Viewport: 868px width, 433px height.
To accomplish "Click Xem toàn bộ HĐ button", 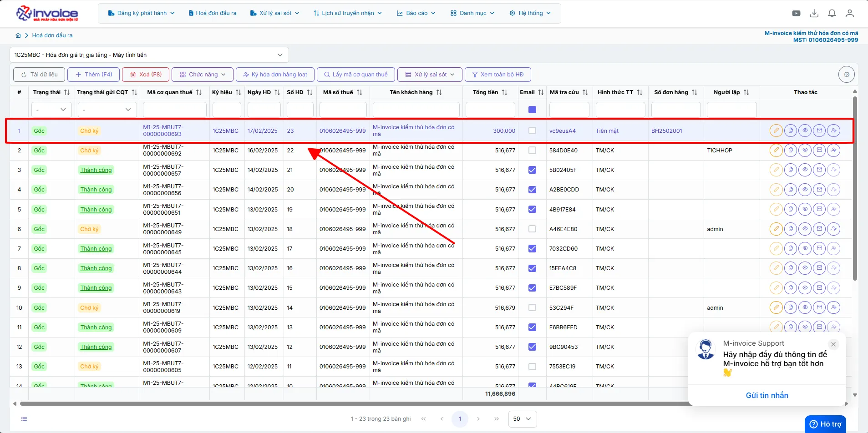I will coord(498,75).
